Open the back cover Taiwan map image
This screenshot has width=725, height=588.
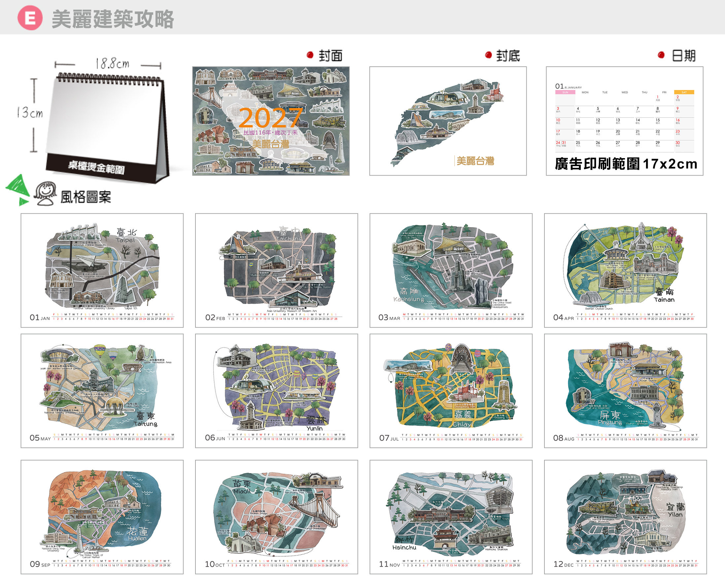tap(448, 121)
